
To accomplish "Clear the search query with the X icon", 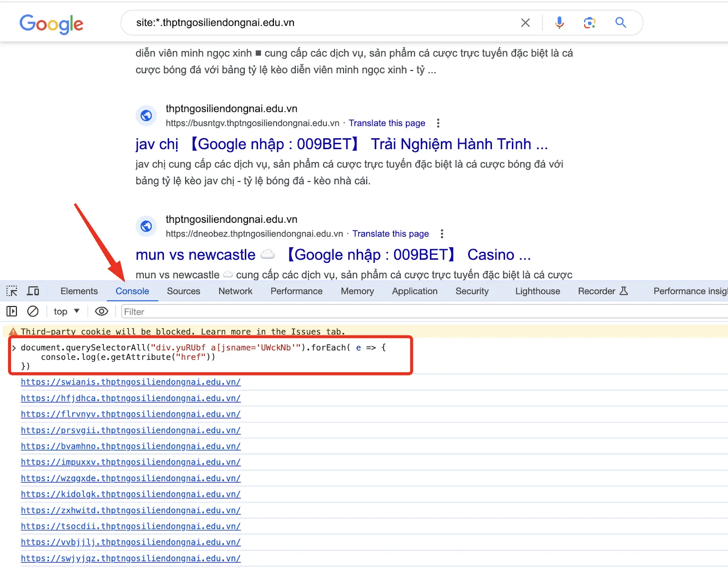I will (x=525, y=23).
